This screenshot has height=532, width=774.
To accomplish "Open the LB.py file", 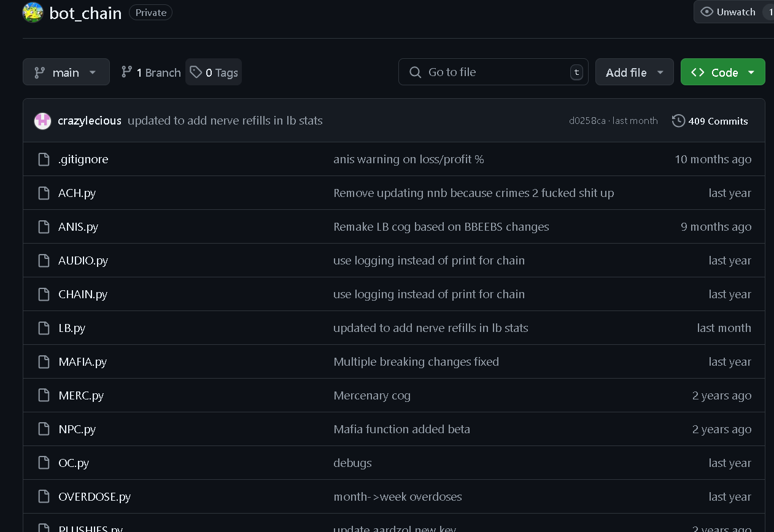I will (72, 328).
